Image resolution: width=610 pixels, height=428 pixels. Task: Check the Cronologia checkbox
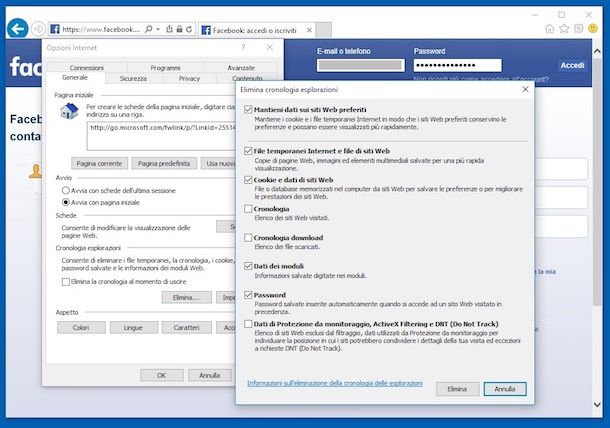248,209
